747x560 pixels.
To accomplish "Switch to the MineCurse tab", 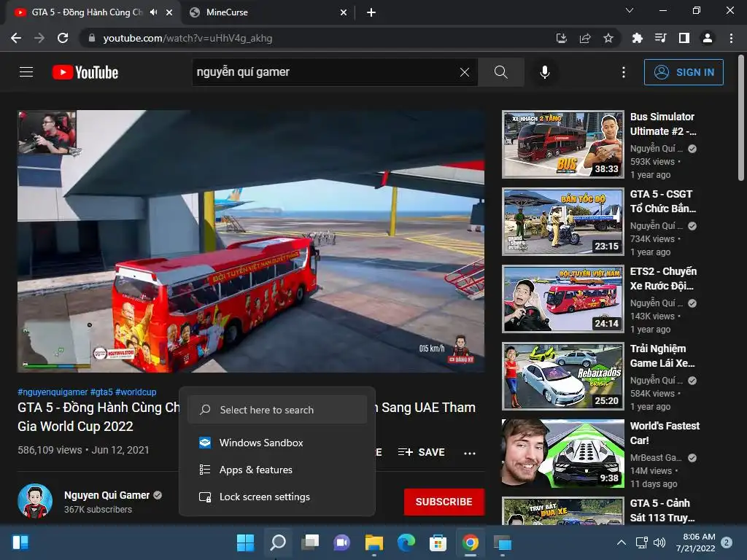I will pyautogui.click(x=268, y=12).
